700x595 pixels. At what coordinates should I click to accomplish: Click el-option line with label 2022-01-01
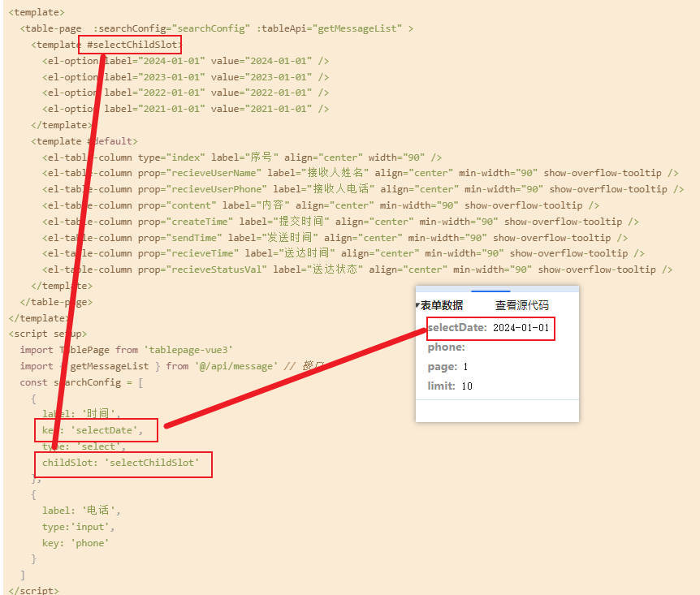point(186,93)
